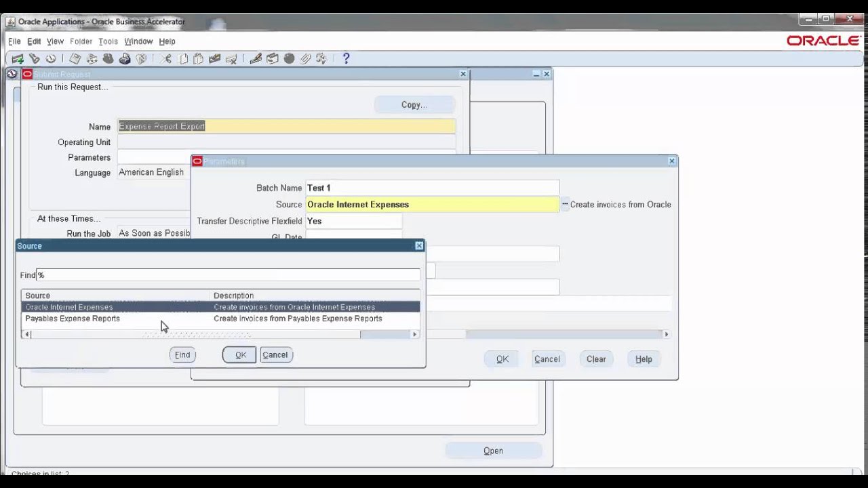The width and height of the screenshot is (868, 488).
Task: Click the Clear button in Parameters window
Action: (x=596, y=359)
